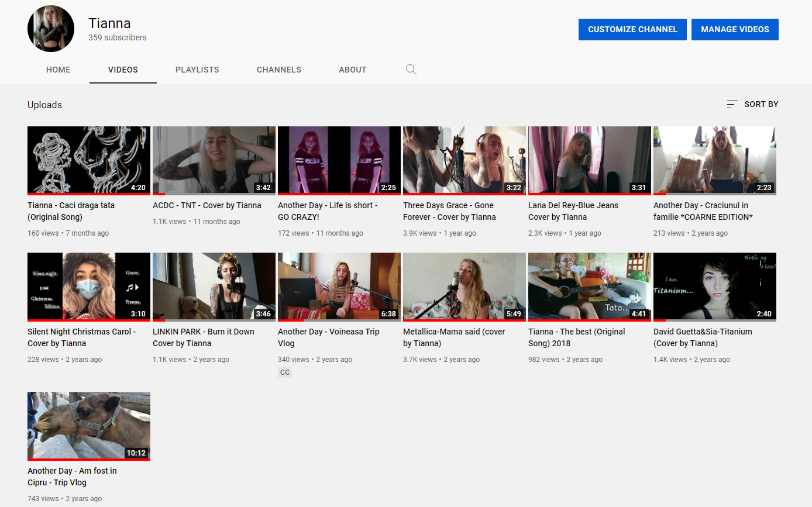This screenshot has height=507, width=812.
Task: Click title 'Three Days Grace - Gone Forever'
Action: point(449,211)
